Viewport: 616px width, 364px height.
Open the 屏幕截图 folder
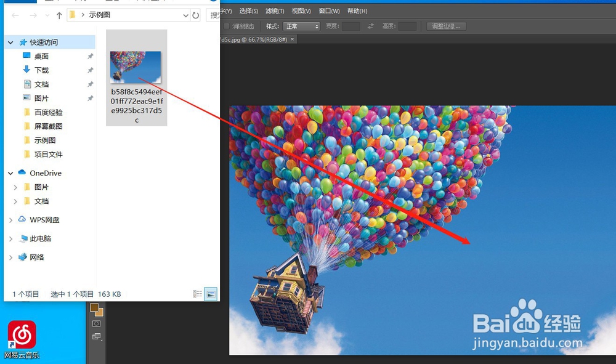pyautogui.click(x=48, y=126)
